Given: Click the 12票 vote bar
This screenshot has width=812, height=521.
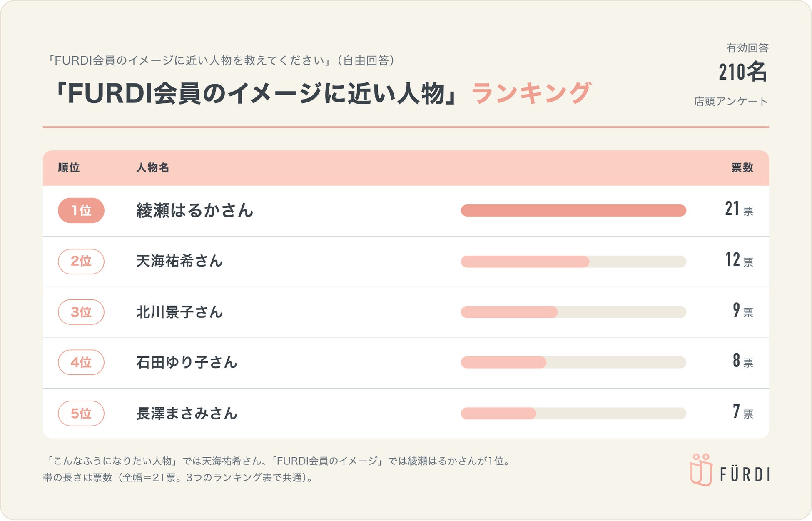Looking at the screenshot, I should [x=573, y=262].
